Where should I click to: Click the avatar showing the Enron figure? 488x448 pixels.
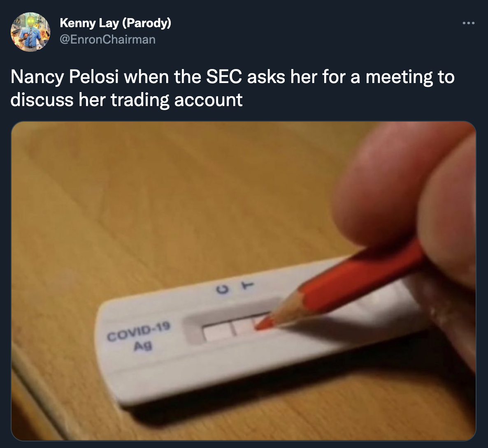[x=30, y=32]
